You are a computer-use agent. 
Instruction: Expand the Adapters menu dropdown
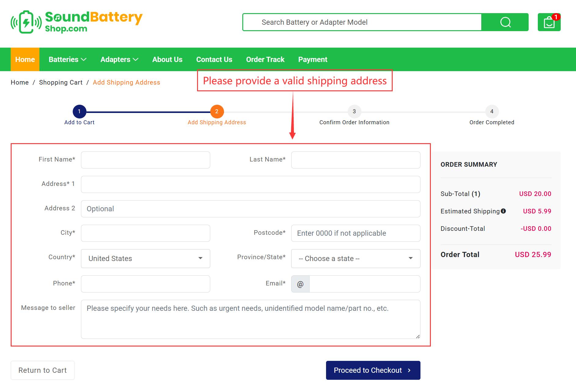coord(119,60)
